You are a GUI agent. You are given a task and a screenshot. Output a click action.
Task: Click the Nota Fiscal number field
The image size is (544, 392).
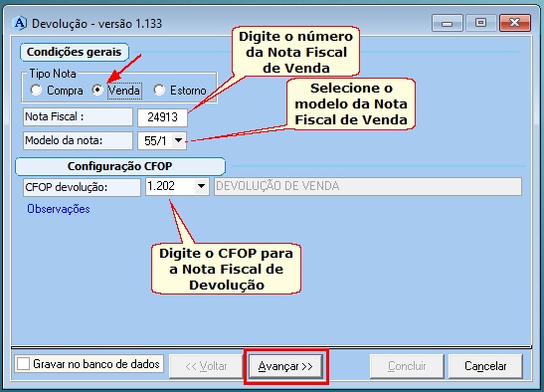[162, 117]
